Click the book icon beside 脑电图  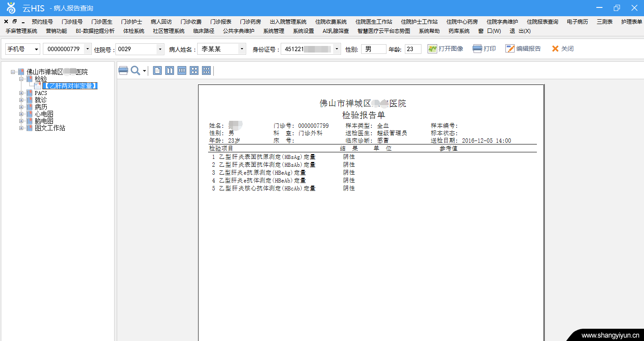coord(30,121)
